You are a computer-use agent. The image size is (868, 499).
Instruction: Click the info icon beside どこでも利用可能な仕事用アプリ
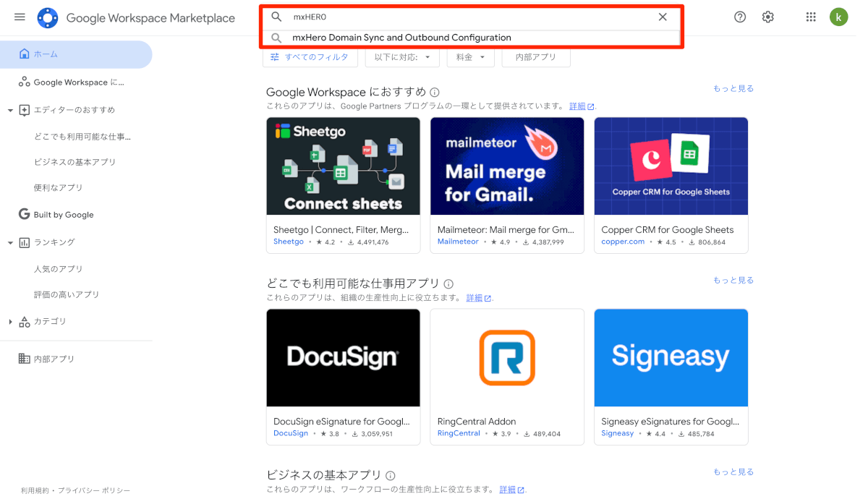448,284
